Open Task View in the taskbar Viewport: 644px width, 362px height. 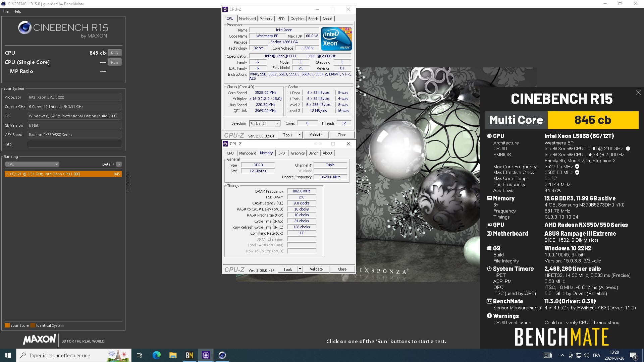(140, 355)
